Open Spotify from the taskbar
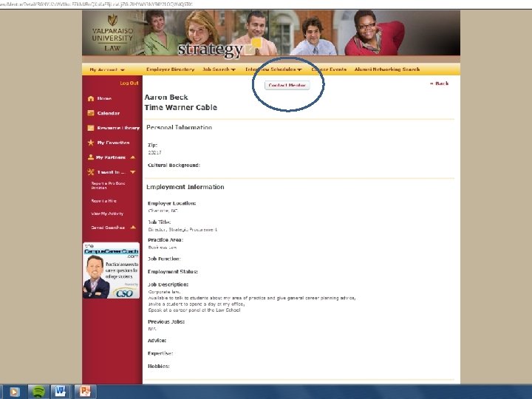The image size is (532, 399). click(x=38, y=392)
